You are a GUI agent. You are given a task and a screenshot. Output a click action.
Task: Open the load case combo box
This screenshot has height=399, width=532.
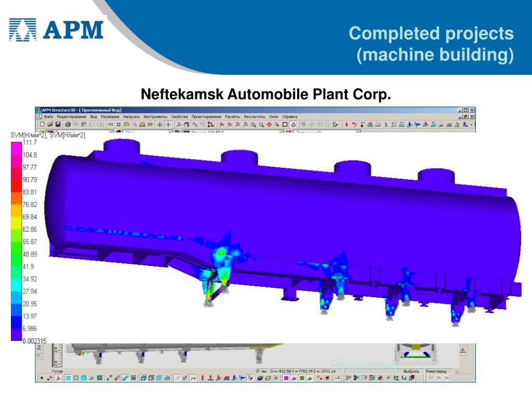click(x=327, y=131)
